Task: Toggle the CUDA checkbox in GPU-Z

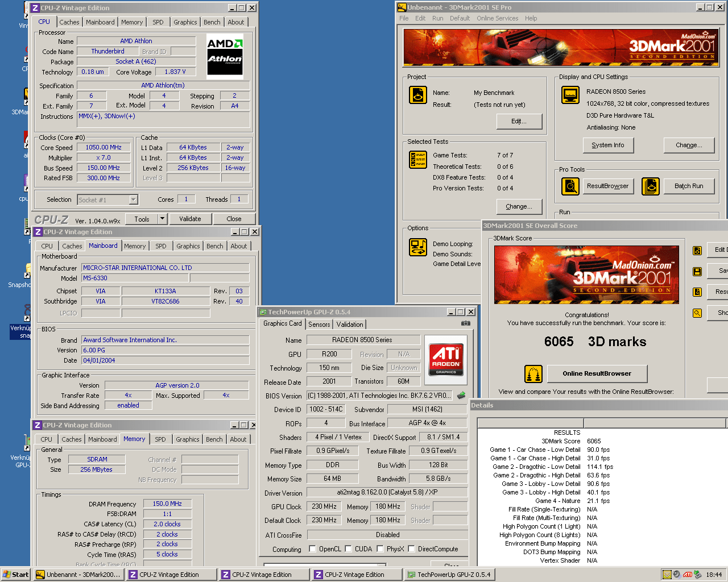Action: coord(348,549)
